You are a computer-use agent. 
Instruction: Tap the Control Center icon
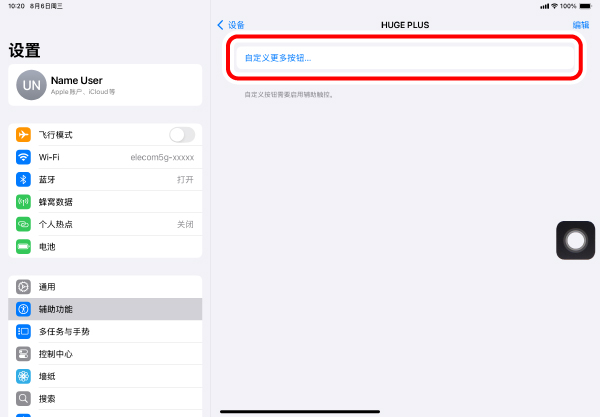coord(24,354)
